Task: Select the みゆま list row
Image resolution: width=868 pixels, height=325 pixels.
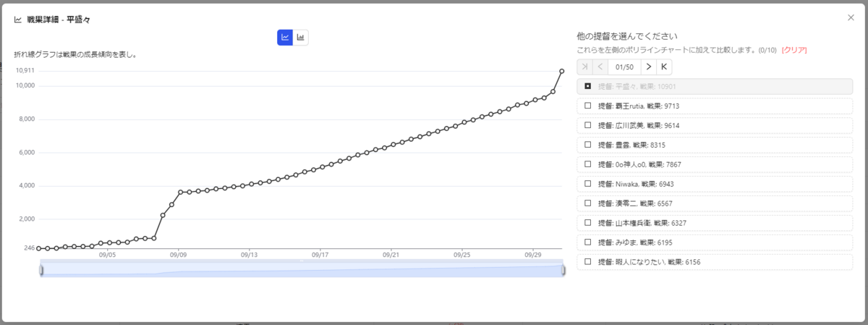Action: pos(714,242)
